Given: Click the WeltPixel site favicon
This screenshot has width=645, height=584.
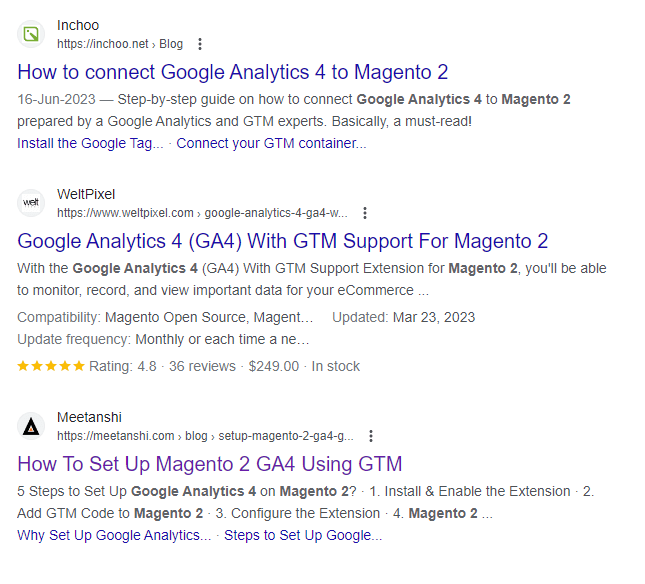Looking at the screenshot, I should click(31, 203).
